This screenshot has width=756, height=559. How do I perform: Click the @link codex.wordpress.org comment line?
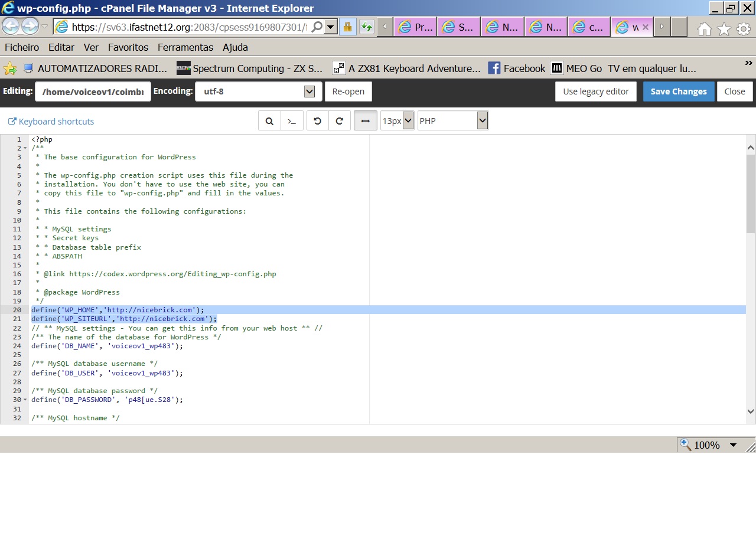point(156,274)
